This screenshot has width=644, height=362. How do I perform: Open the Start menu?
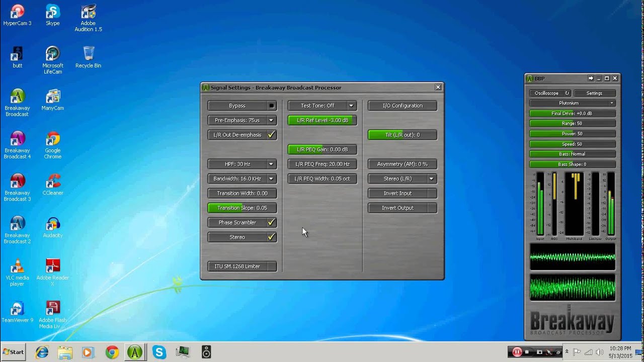point(14,352)
